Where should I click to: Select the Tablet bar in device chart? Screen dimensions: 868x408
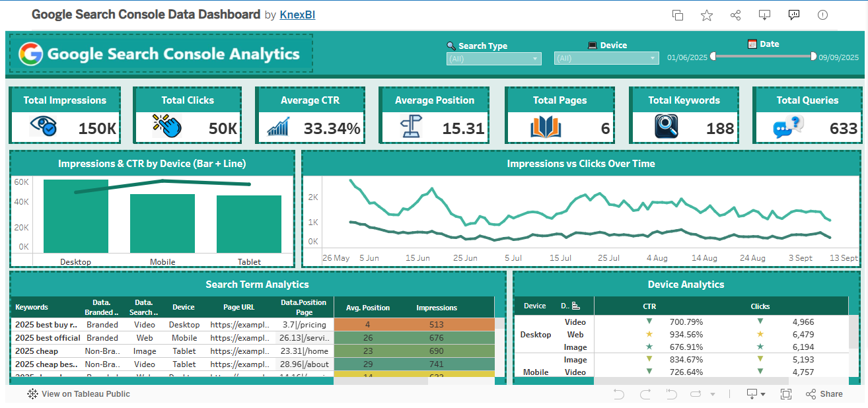pyautogui.click(x=249, y=224)
